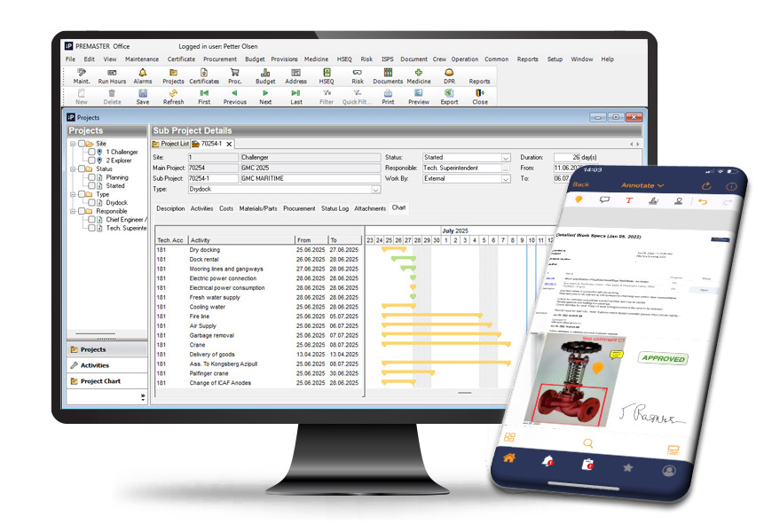This screenshot has width=764, height=532.
Task: Open the Status dropdown showing Started
Action: pyautogui.click(x=506, y=158)
